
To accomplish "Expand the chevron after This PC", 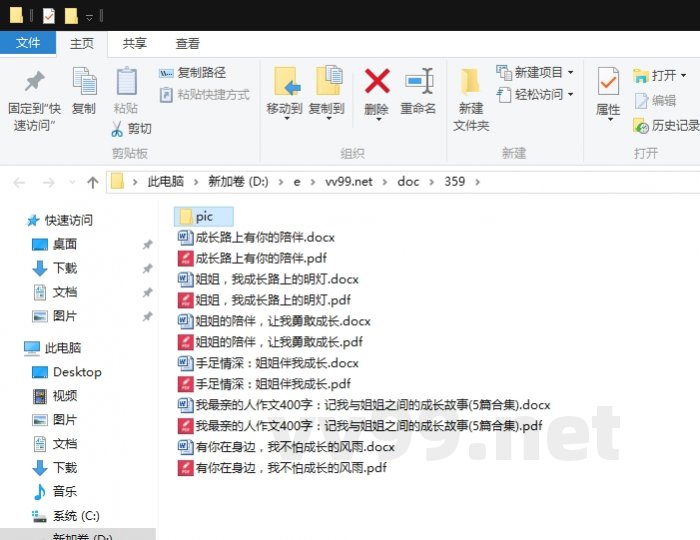I will tap(196, 182).
